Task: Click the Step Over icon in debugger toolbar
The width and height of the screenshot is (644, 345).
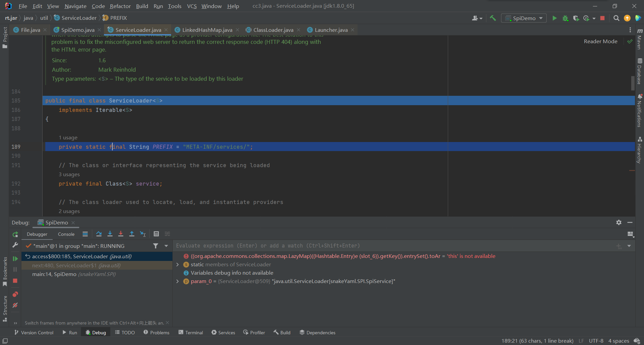Action: [x=99, y=234]
